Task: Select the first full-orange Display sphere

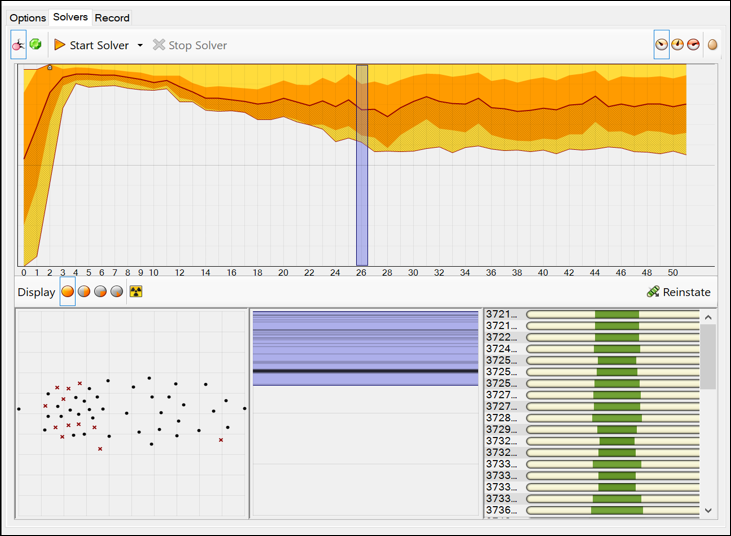Action: pos(68,292)
